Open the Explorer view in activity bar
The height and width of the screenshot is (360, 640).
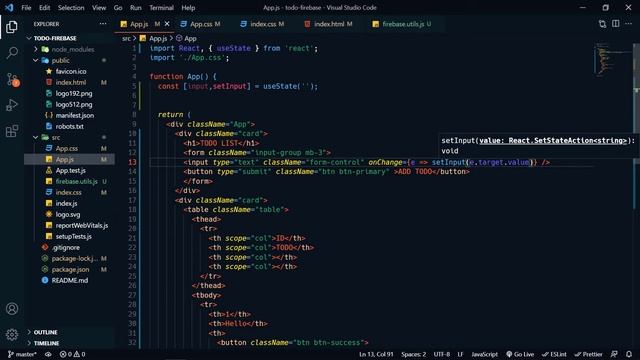12,27
